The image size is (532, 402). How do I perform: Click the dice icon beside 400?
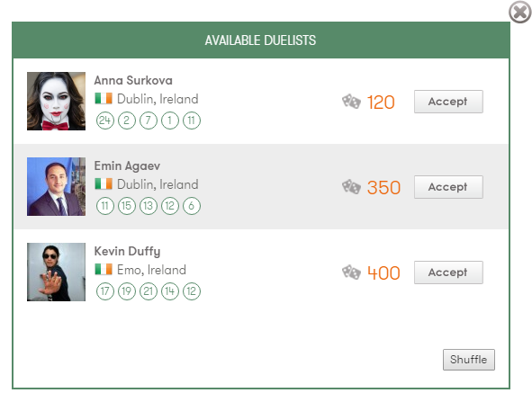(x=351, y=272)
